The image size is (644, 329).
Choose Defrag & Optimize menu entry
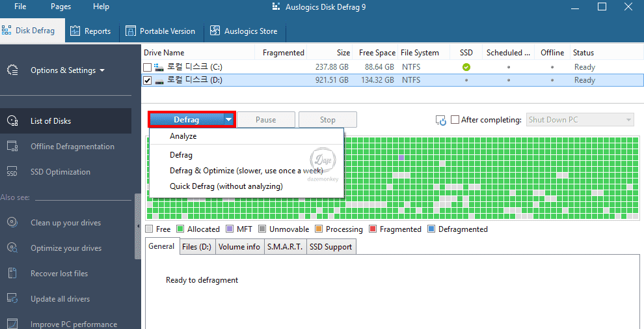tap(247, 171)
